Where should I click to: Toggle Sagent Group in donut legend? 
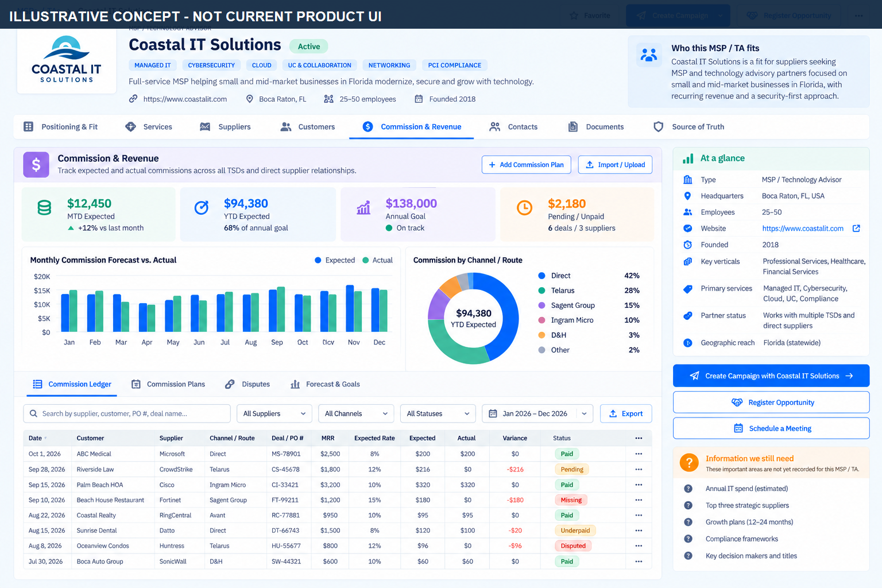coord(566,305)
